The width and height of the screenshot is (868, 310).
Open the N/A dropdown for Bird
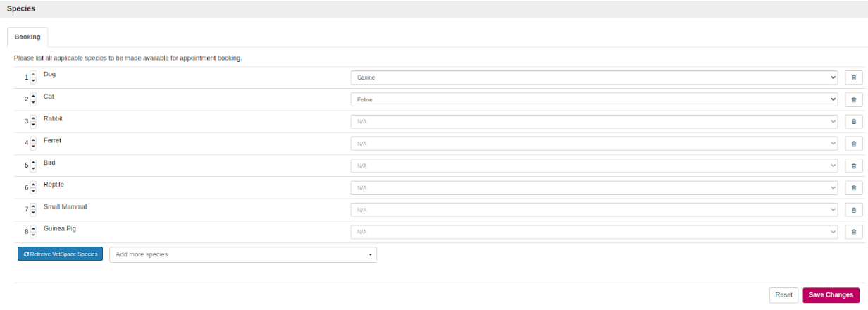coord(594,166)
